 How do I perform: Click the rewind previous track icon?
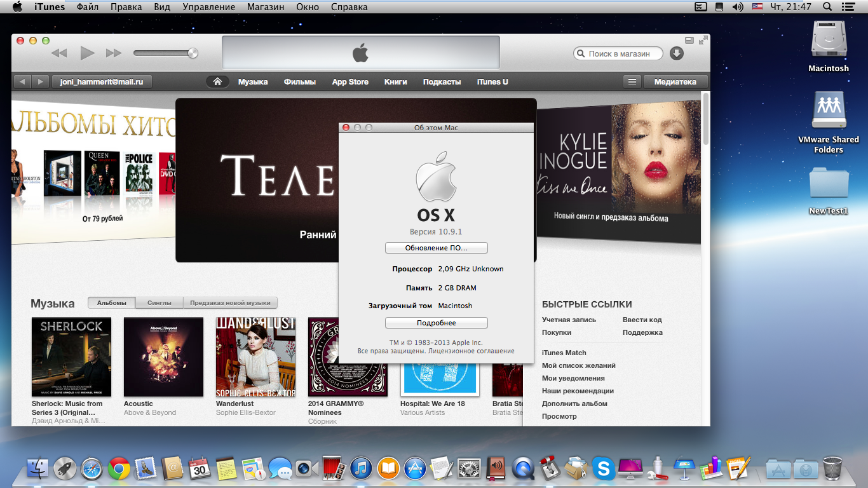click(x=59, y=53)
